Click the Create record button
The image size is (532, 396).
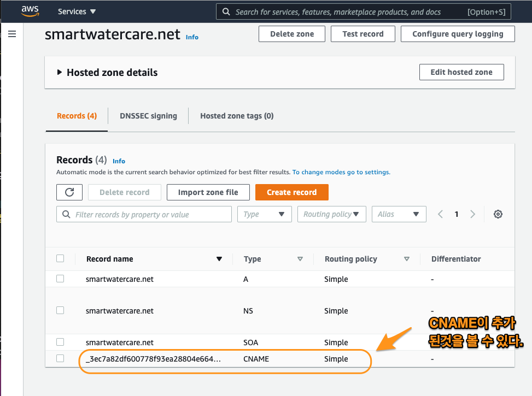[291, 192]
